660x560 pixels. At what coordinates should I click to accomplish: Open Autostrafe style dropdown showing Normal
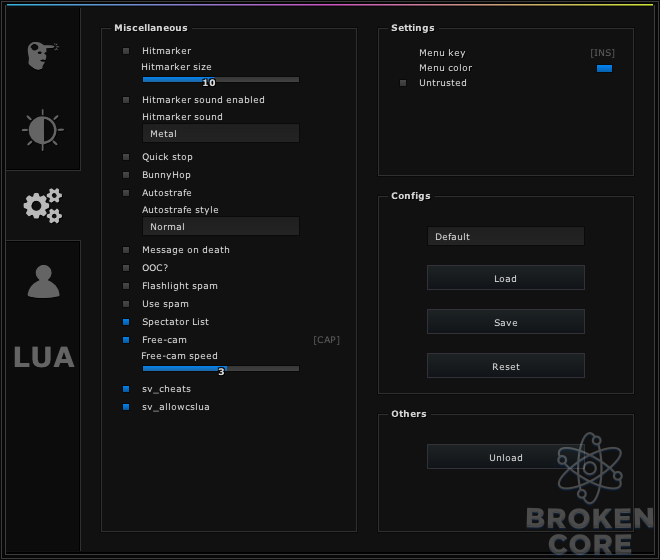[x=221, y=227]
